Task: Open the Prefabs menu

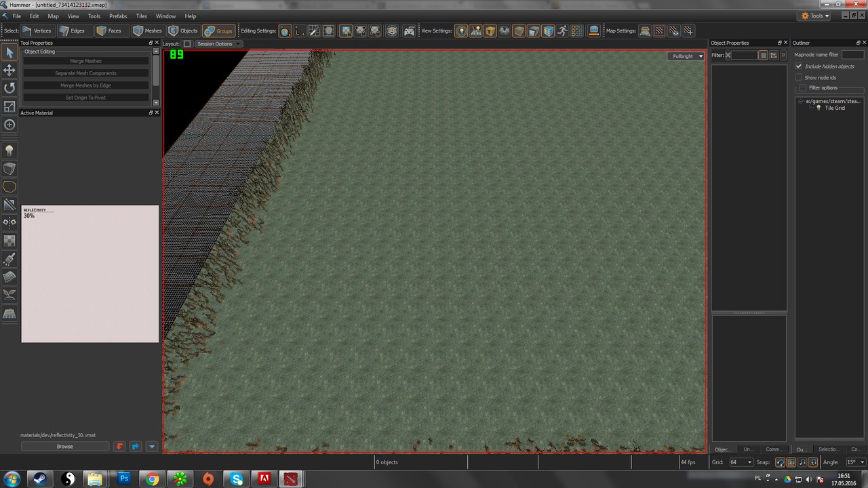Action: [x=118, y=16]
